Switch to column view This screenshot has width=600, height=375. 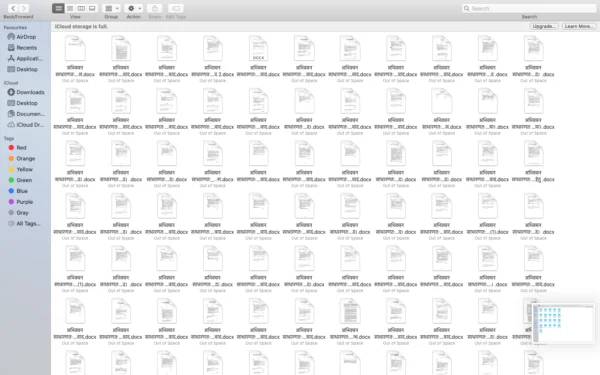[81, 8]
